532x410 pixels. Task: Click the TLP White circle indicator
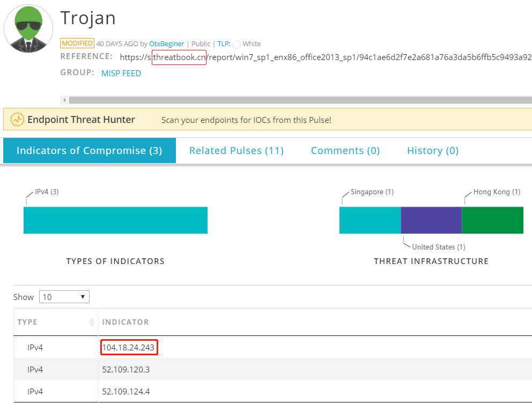(237, 44)
